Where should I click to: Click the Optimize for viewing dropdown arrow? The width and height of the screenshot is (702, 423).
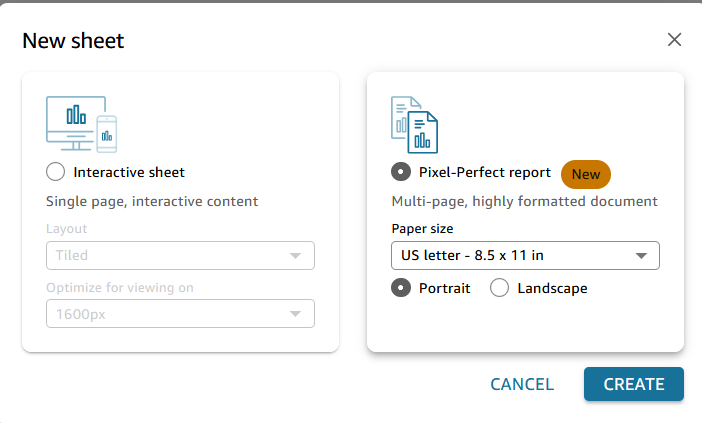click(295, 314)
